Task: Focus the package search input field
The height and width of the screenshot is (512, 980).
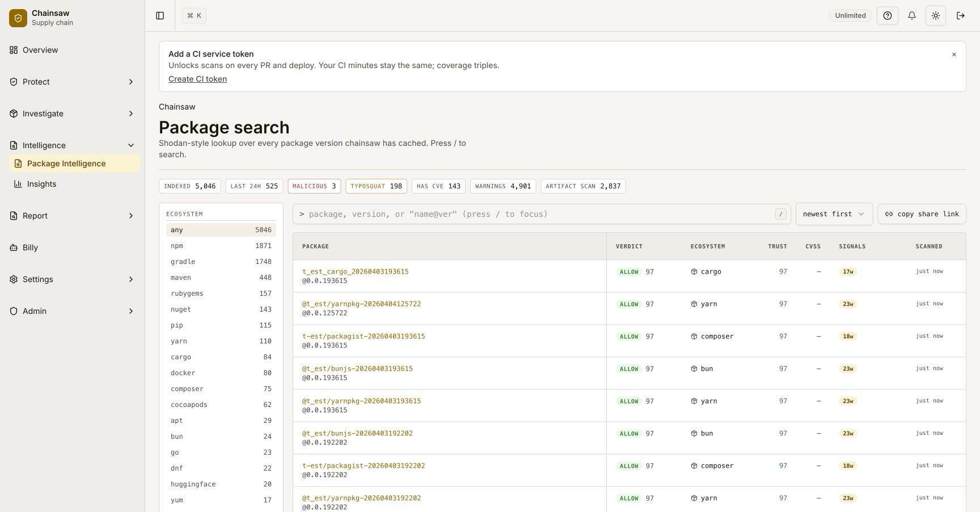Action: [542, 214]
